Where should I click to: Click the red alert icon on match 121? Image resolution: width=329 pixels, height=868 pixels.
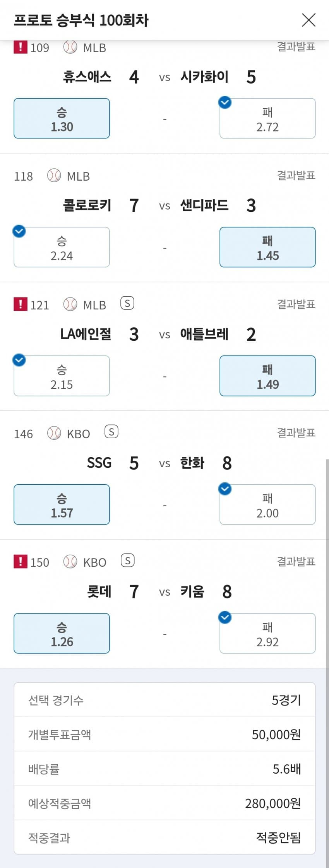coord(20,304)
